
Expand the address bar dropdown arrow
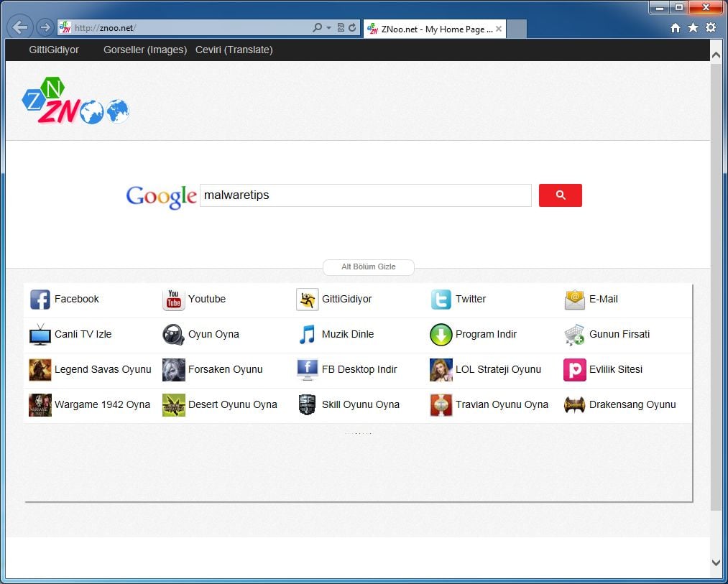(328, 28)
